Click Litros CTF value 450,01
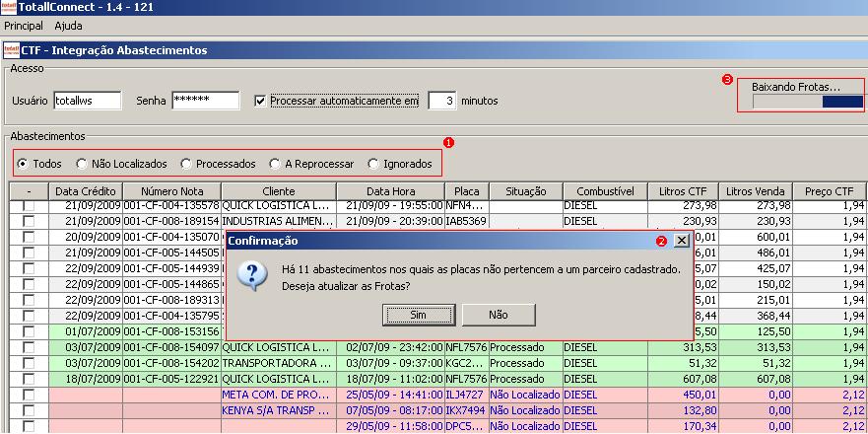 684,395
